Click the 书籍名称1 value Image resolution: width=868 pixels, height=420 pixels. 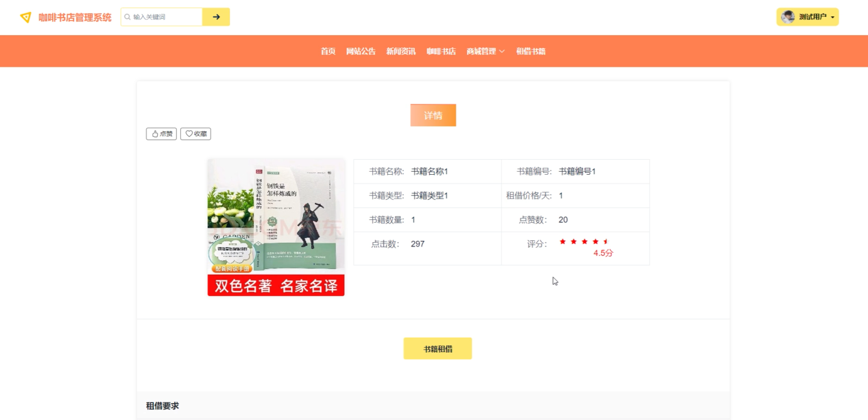click(x=429, y=171)
